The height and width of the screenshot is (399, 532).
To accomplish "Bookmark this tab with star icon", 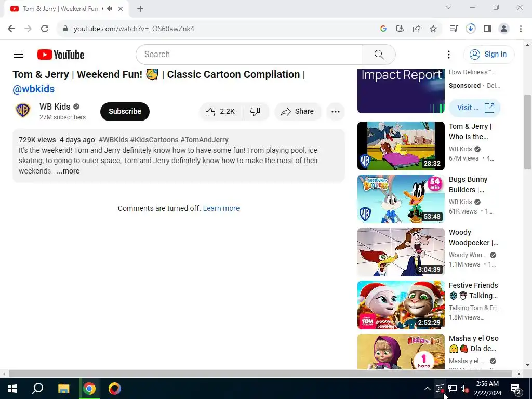I will point(433,29).
